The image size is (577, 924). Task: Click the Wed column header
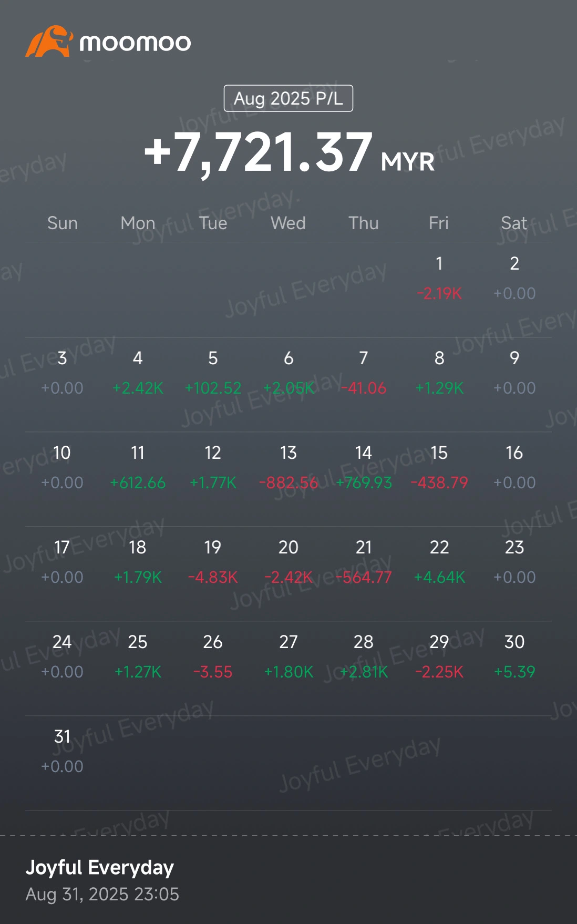[x=288, y=223]
